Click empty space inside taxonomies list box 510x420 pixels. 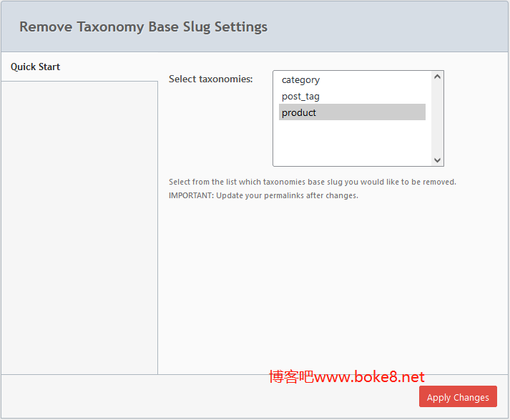(350, 143)
